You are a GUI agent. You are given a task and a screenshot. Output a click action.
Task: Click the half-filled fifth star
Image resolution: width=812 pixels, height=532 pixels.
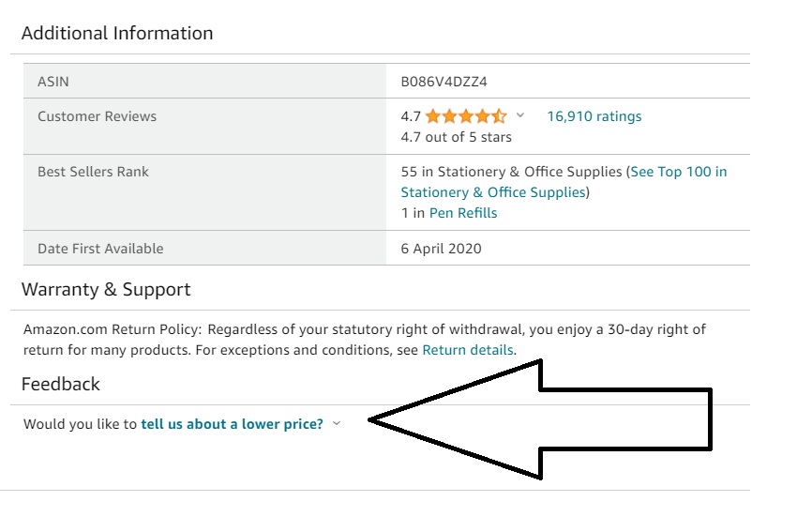point(499,116)
